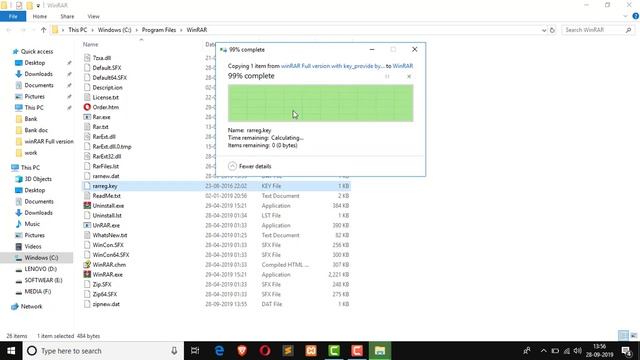640x360 pixels.
Task: Click the WinRAR destination link in copy dialog
Action: coord(402,66)
